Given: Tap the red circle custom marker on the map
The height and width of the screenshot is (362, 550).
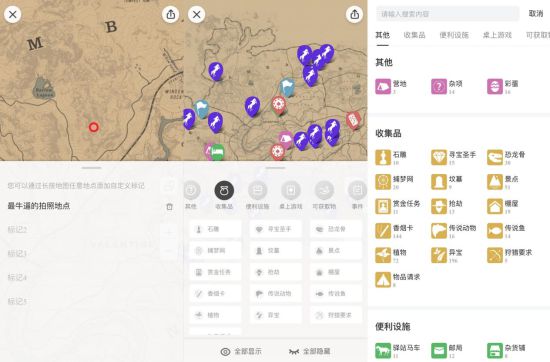Looking at the screenshot, I should click(93, 127).
